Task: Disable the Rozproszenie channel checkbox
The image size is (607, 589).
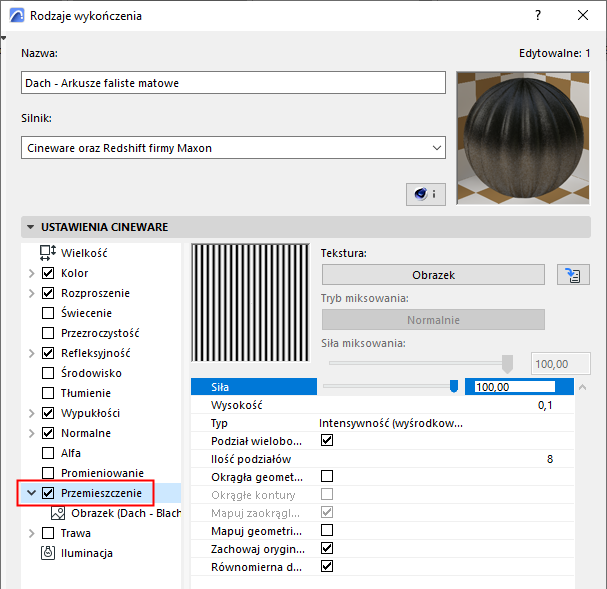Action: click(x=48, y=293)
